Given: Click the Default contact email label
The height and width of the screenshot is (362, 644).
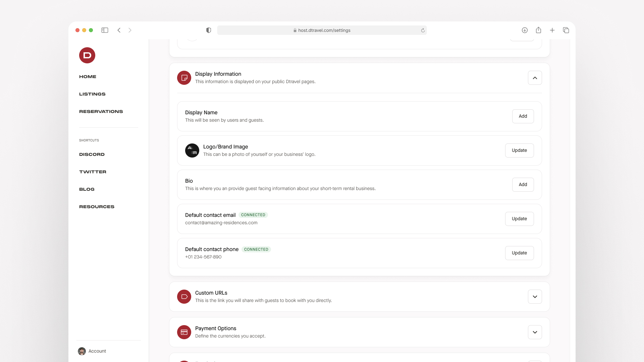Looking at the screenshot, I should coord(210,215).
